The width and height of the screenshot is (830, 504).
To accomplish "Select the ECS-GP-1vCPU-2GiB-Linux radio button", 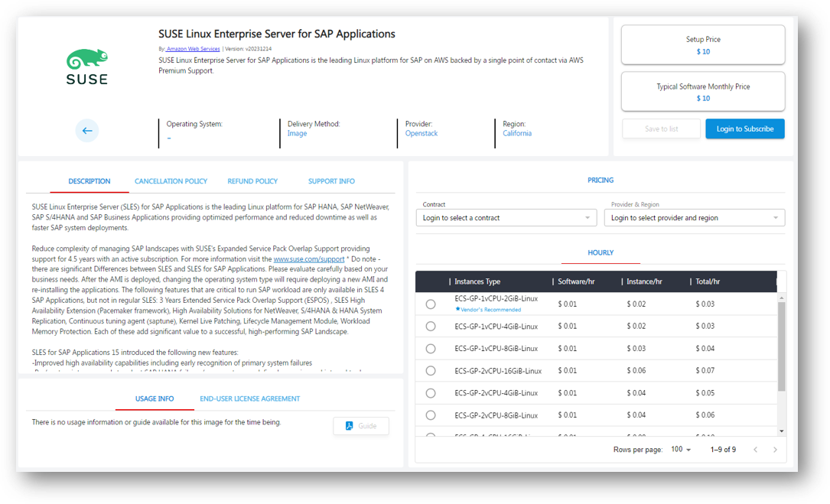I will 431,304.
